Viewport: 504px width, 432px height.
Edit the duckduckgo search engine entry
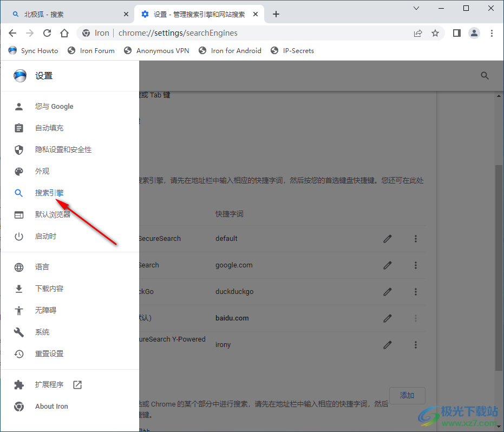tap(388, 292)
